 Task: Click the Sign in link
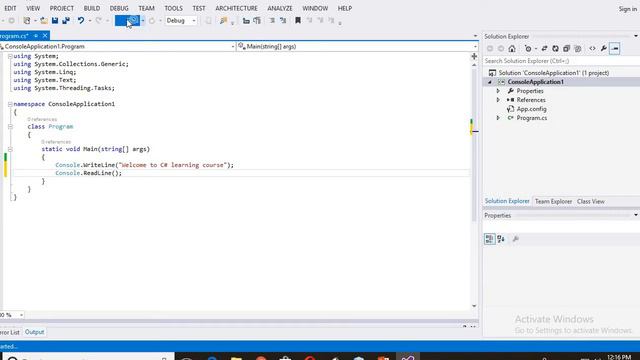point(627,9)
